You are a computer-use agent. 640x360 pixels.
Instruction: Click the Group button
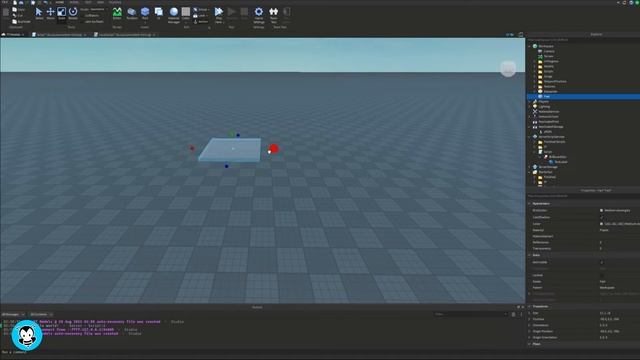coord(201,10)
